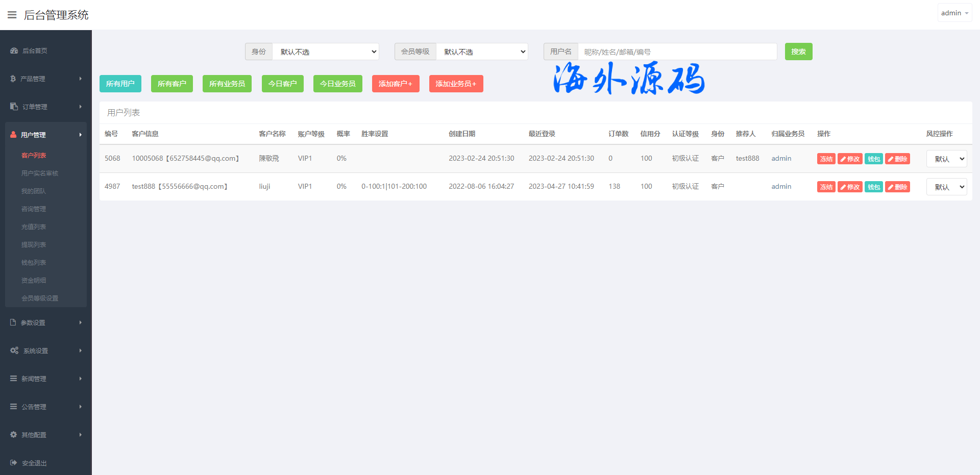980x475 pixels.
Task: Open 用户实名审核 in the sidebar submenu
Action: (40, 173)
